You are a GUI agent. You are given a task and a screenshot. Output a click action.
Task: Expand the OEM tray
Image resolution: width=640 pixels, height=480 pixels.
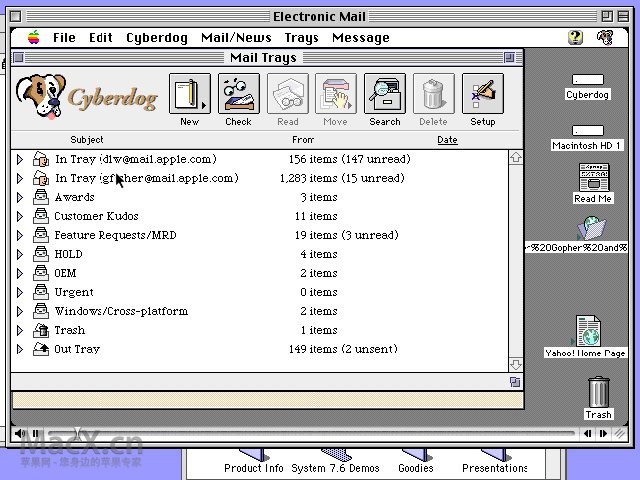19,273
